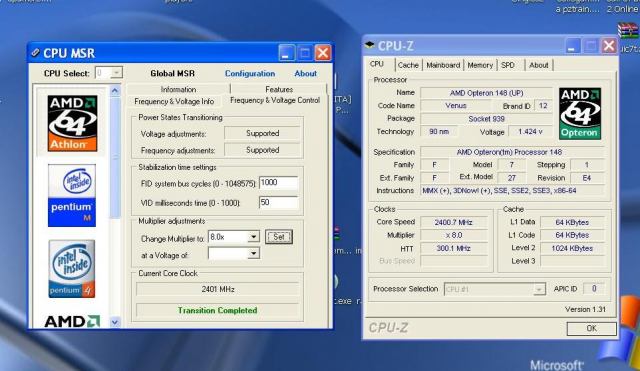
Task: Click the x 8.0 multiplier value
Action: (453, 235)
